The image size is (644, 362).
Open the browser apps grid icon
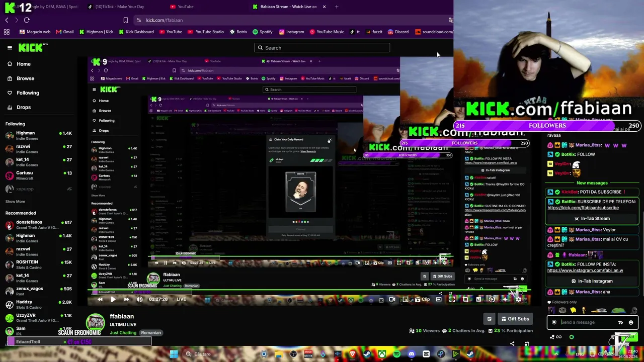click(x=7, y=32)
